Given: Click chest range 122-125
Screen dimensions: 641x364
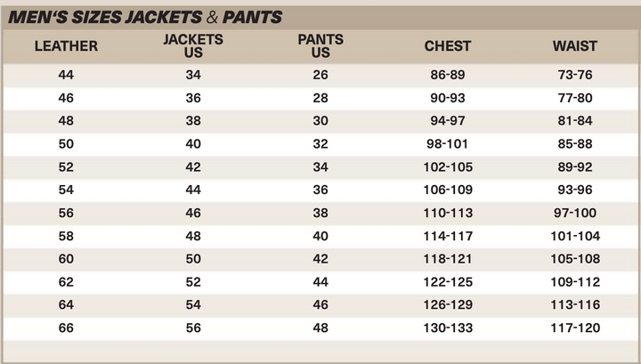Looking at the screenshot, I should click(447, 281).
